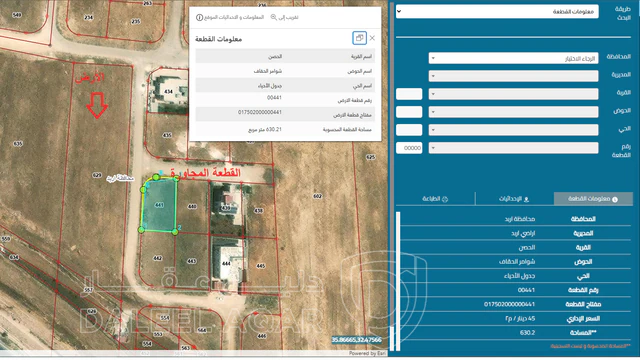Screen dimensions: 640x360
Task: Click parcel 438 on the map
Action: point(258,211)
